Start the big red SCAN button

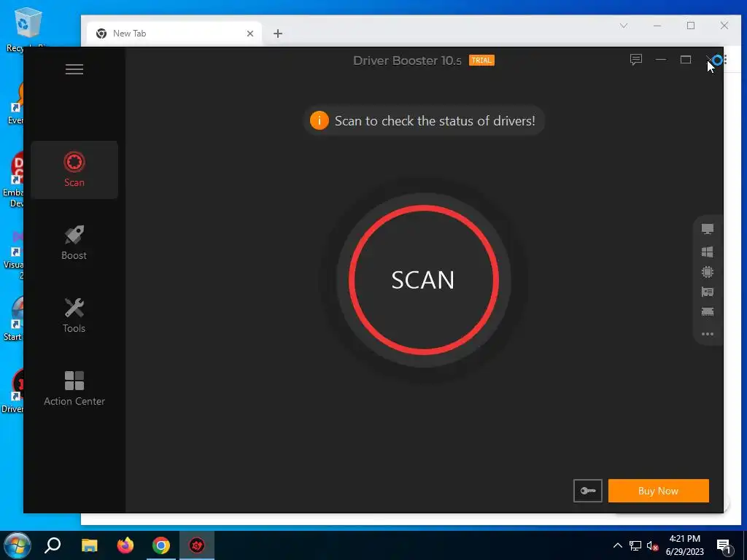coord(424,280)
